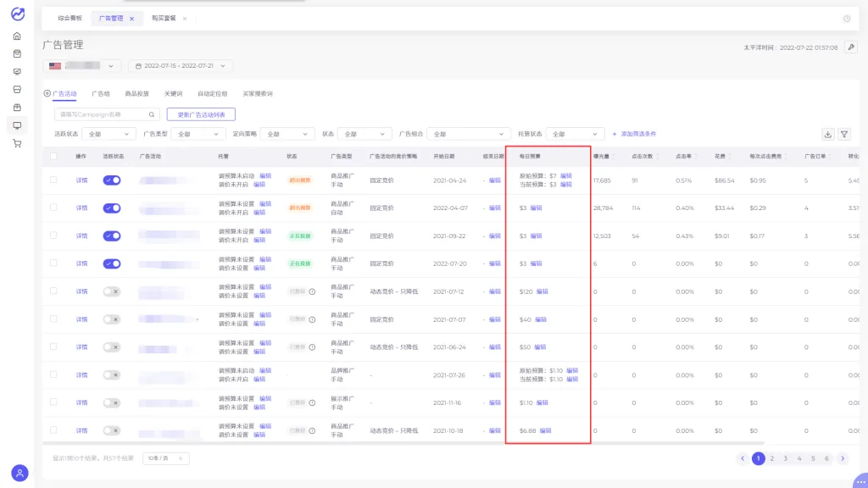Click the info icon in the 2021-06-24 row

coord(312,347)
